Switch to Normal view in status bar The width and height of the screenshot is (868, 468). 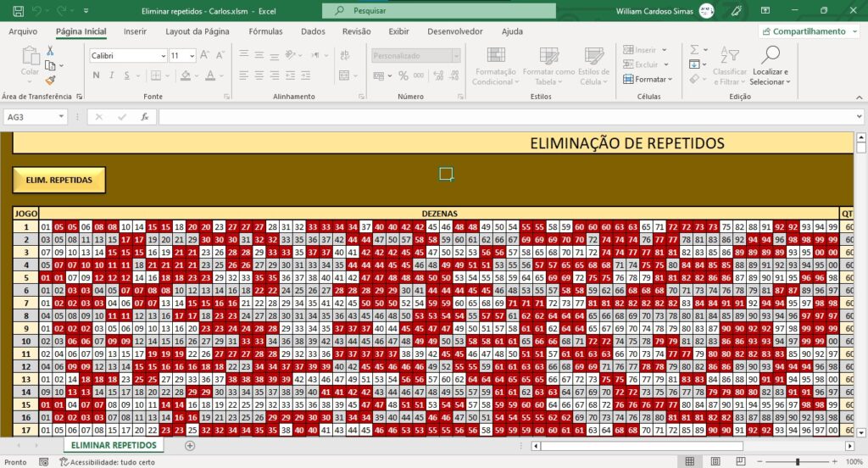[690, 461]
